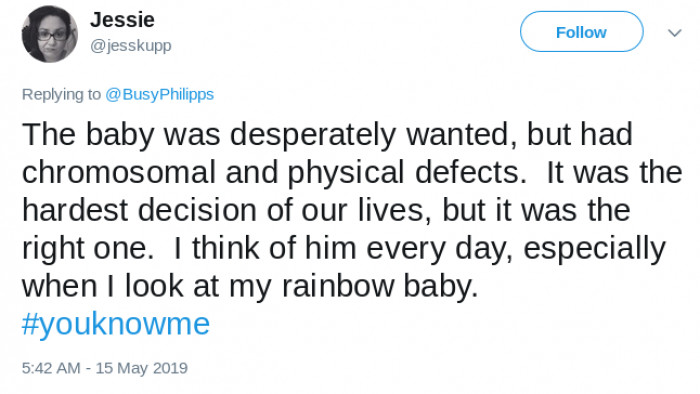Click the words "every day" in the tweet
Viewport: 700px width, 394px height.
point(439,249)
